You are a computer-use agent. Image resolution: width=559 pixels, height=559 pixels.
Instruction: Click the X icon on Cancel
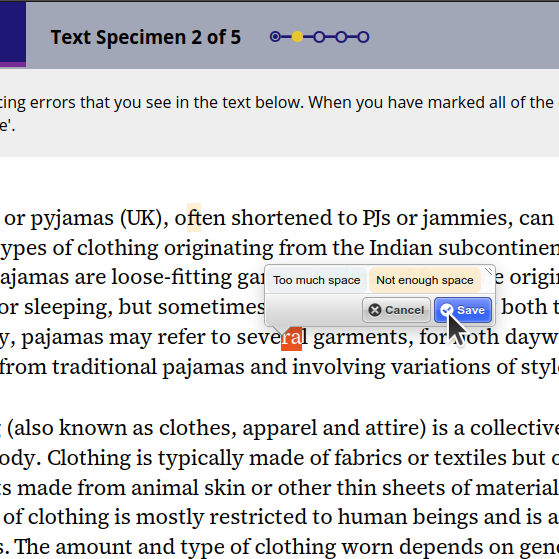375,310
